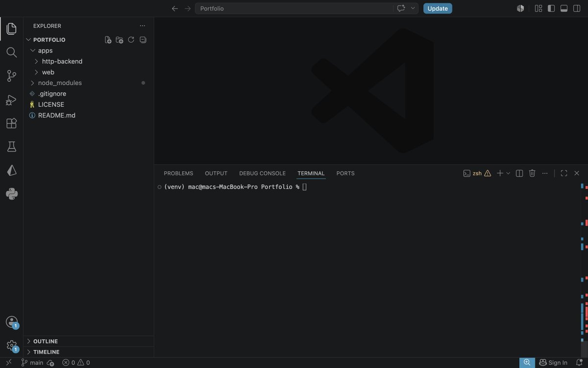
Task: Open the README.md file
Action: tap(57, 115)
